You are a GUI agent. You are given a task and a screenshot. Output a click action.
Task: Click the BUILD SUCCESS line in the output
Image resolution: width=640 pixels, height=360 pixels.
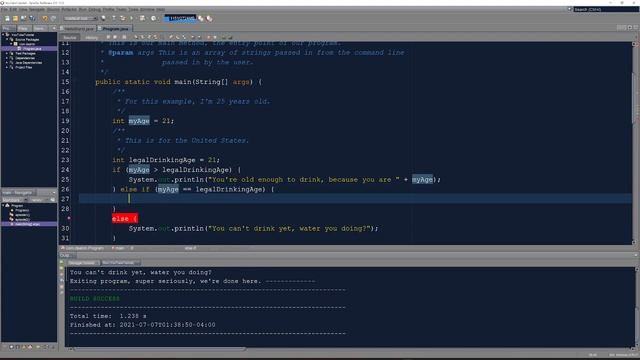[95, 298]
